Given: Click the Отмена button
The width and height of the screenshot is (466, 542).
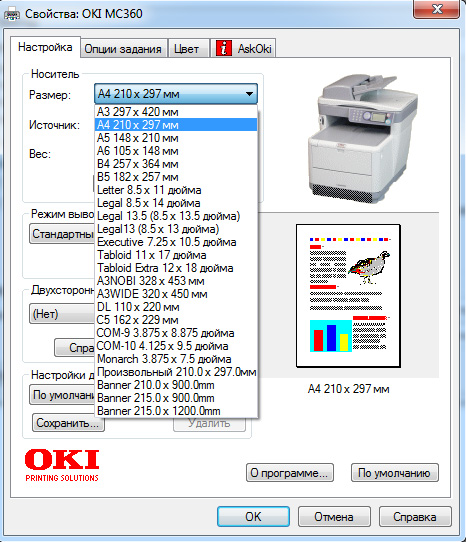Looking at the screenshot, I should [334, 517].
